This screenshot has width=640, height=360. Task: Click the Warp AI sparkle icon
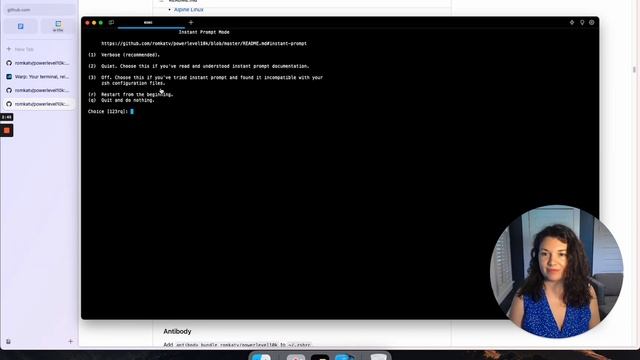(x=572, y=22)
